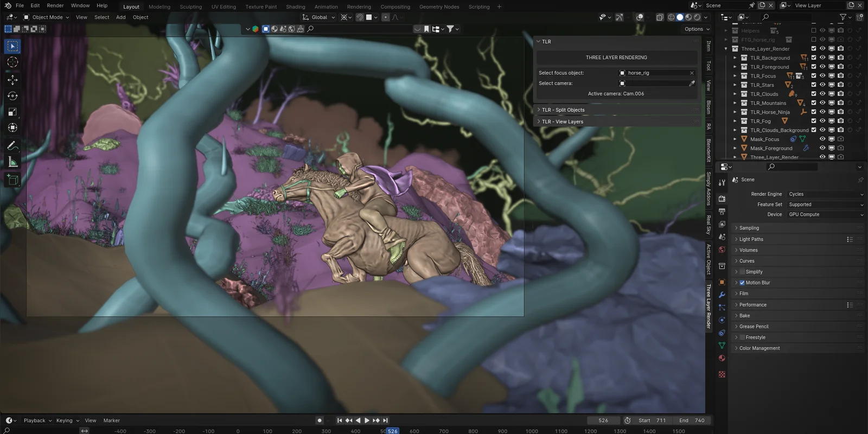
Task: Open the Keying popover in timeline
Action: [67, 420]
